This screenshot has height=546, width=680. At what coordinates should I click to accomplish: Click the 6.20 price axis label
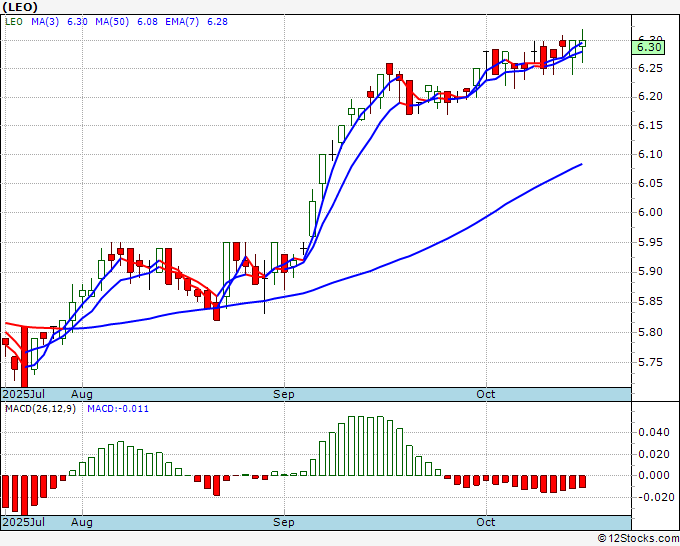pyautogui.click(x=651, y=96)
